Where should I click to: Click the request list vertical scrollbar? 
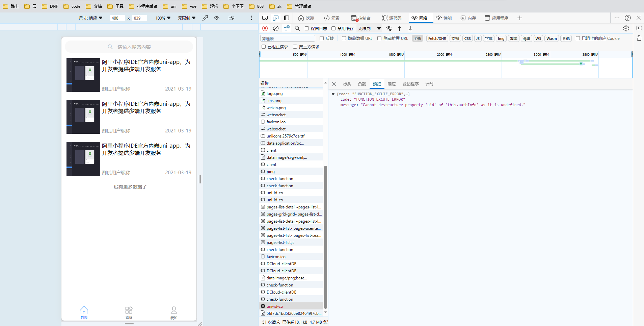pyautogui.click(x=325, y=236)
